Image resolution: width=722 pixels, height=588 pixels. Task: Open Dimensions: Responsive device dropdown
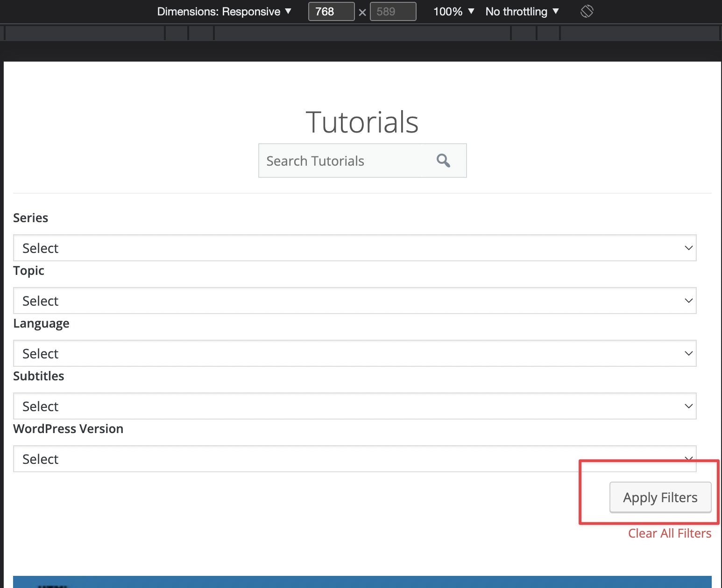point(224,12)
